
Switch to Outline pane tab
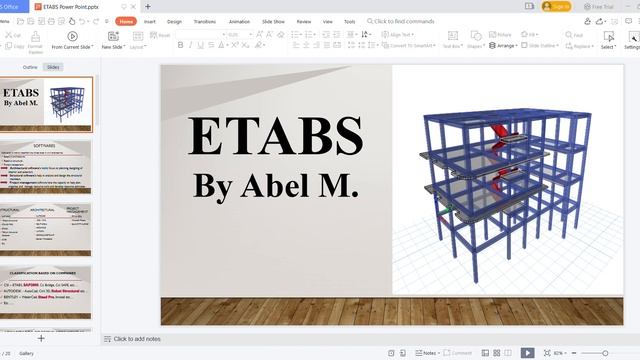pyautogui.click(x=30, y=67)
